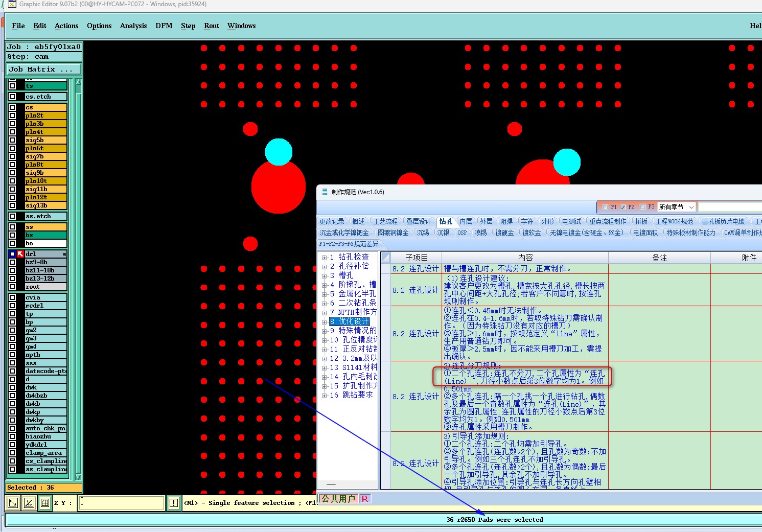The image size is (762, 532).
Task: Select tree item 10 孔位精度
Action: 354,340
